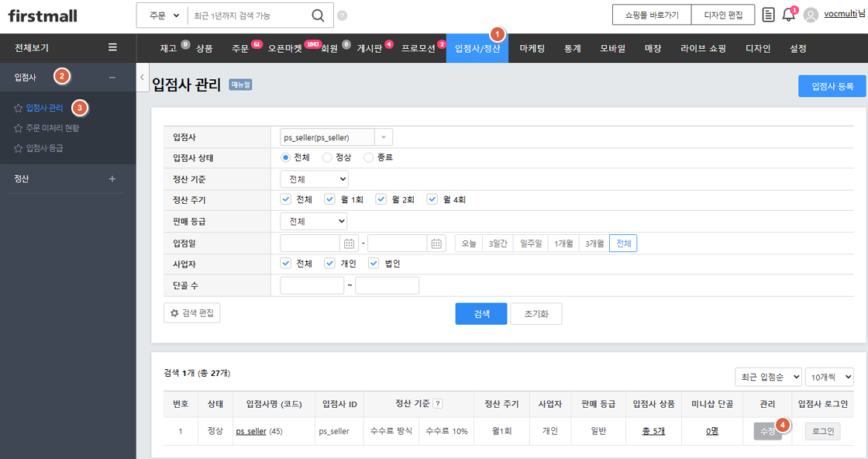868x459 pixels.
Task: Collapse the sidebar with the arrow handle
Action: (143, 78)
